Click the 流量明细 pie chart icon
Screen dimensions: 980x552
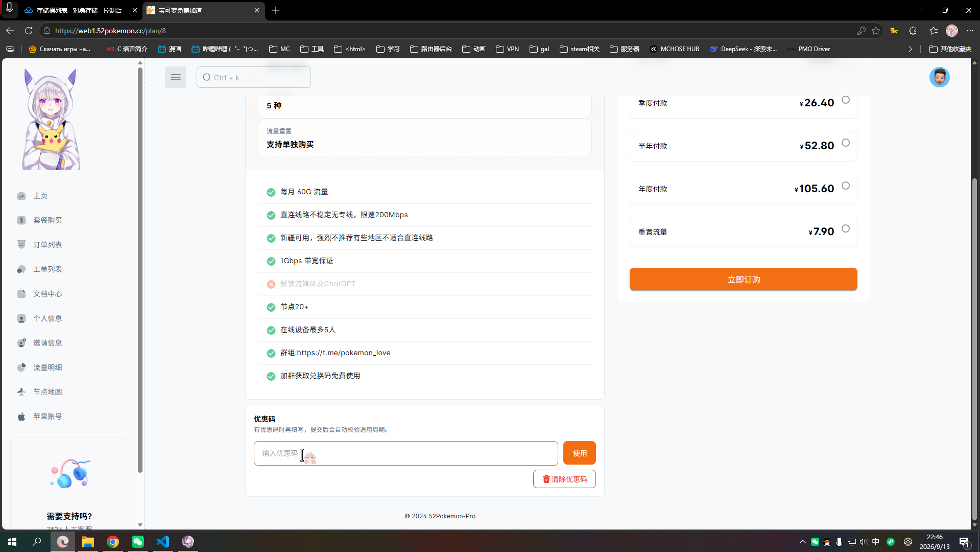click(21, 367)
